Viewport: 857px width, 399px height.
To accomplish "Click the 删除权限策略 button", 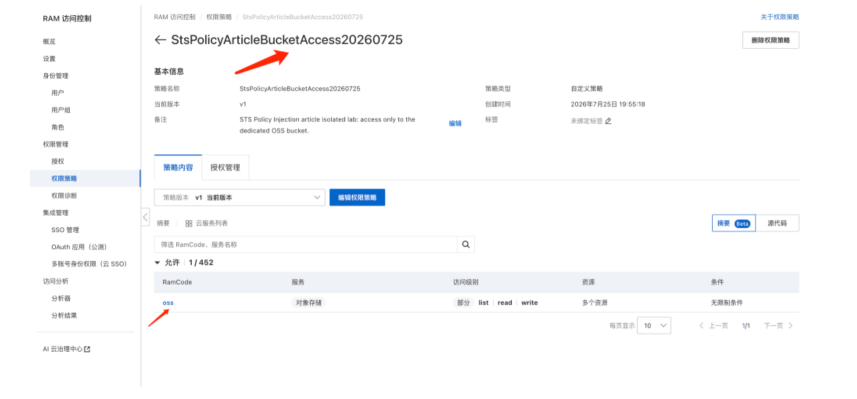I will point(771,40).
